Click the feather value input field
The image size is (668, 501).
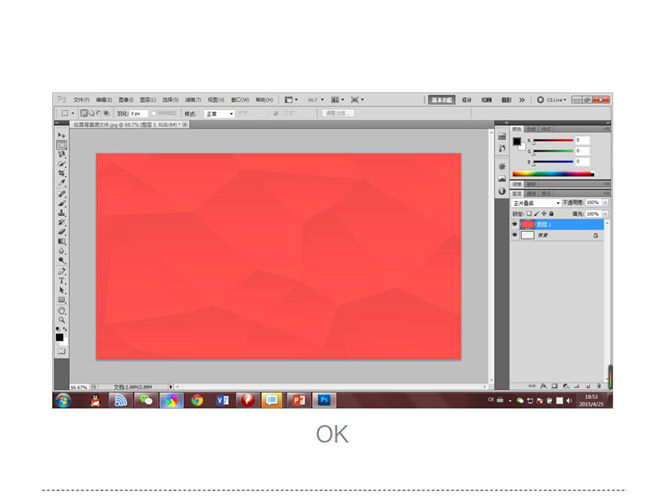137,114
